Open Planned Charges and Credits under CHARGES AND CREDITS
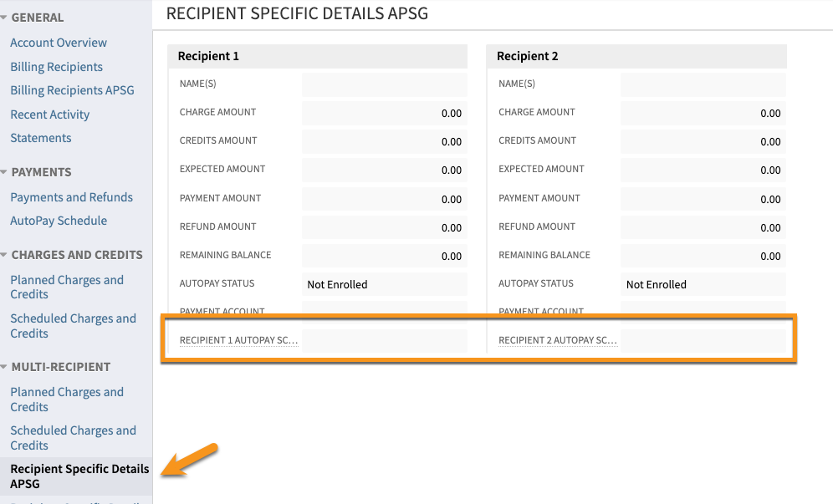Screen dimensions: 833x504 point(67,287)
